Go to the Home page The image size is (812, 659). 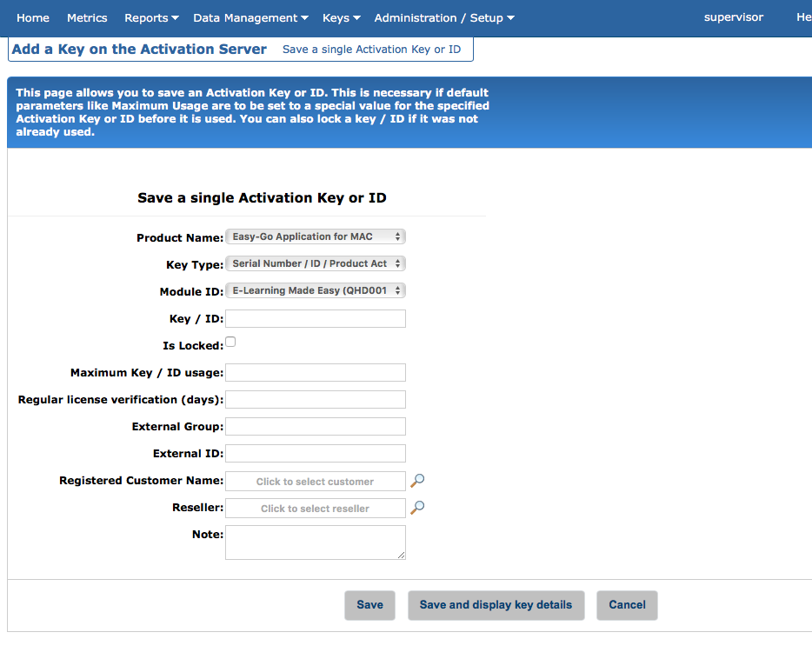[33, 17]
